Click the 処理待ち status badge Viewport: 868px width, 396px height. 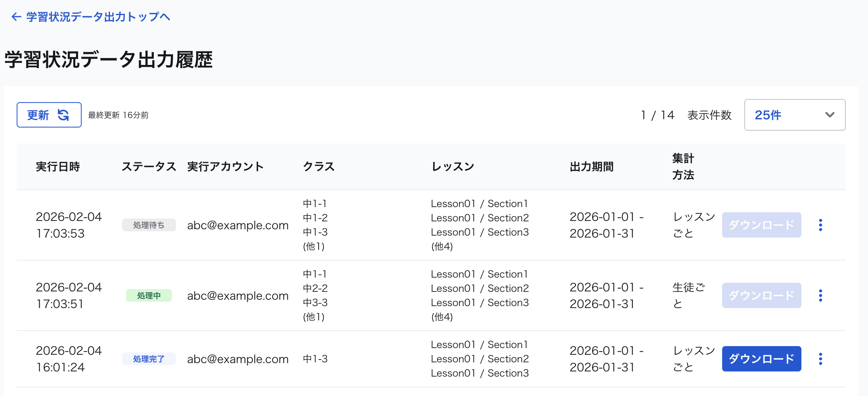(149, 225)
